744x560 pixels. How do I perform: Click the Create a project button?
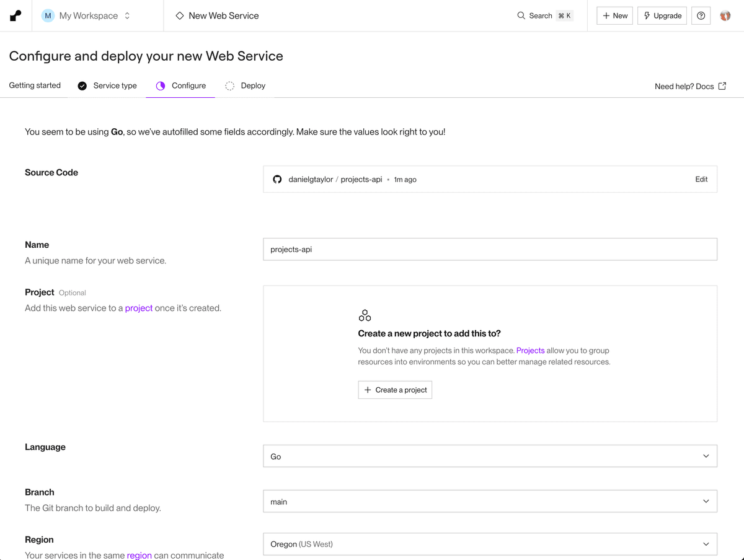pos(395,390)
